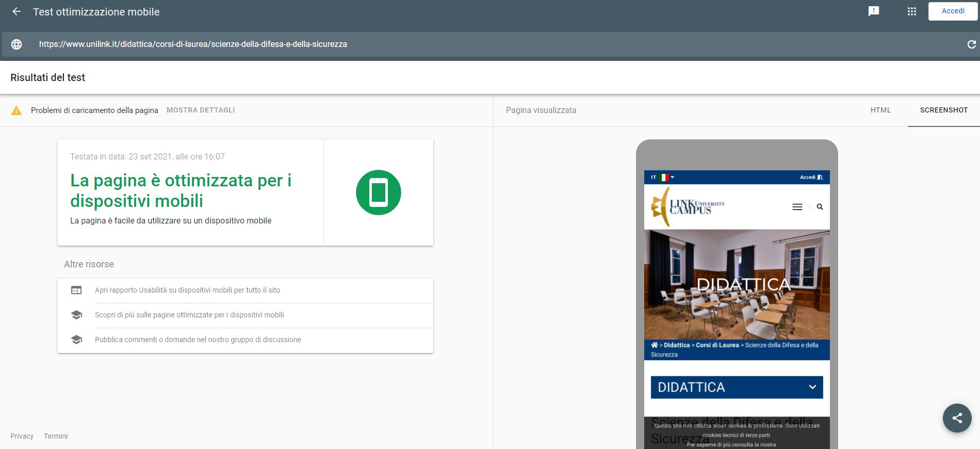The width and height of the screenshot is (980, 449).
Task: Click the 'Testata in data: 23 set 2021' text
Action: pyautogui.click(x=148, y=156)
